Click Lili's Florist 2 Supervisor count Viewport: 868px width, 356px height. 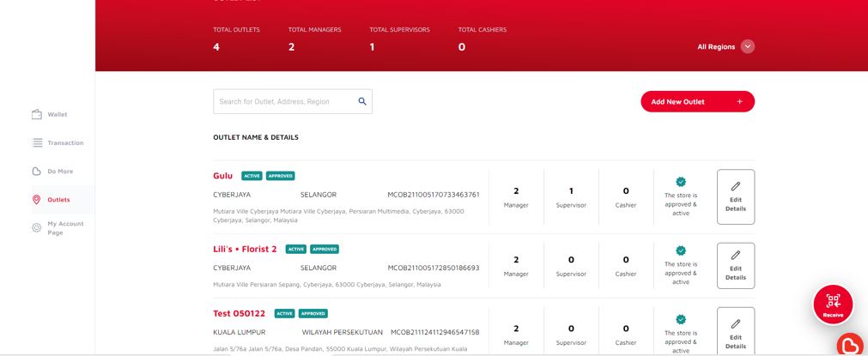tap(571, 260)
